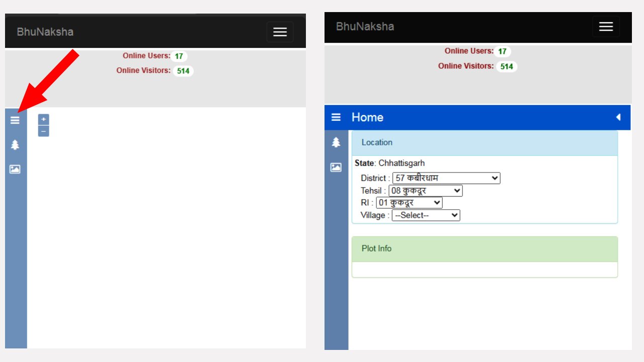Open the Village --Select-- dropdown
Screen dimensions: 644x362
(426, 215)
